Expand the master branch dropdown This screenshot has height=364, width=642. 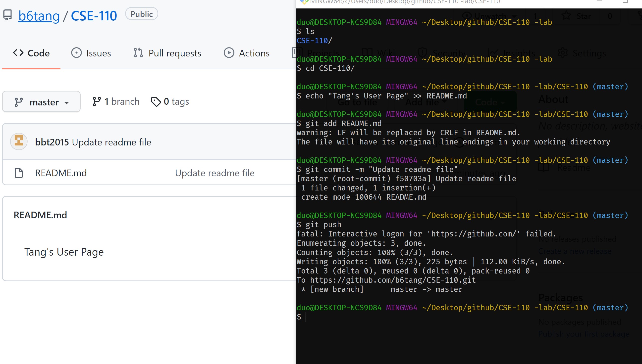pos(41,102)
